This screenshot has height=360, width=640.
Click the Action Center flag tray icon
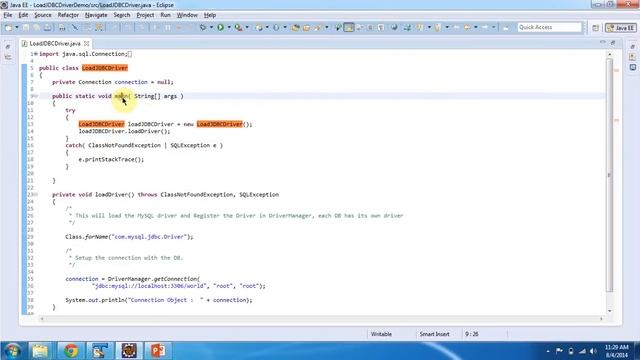tap(559, 351)
